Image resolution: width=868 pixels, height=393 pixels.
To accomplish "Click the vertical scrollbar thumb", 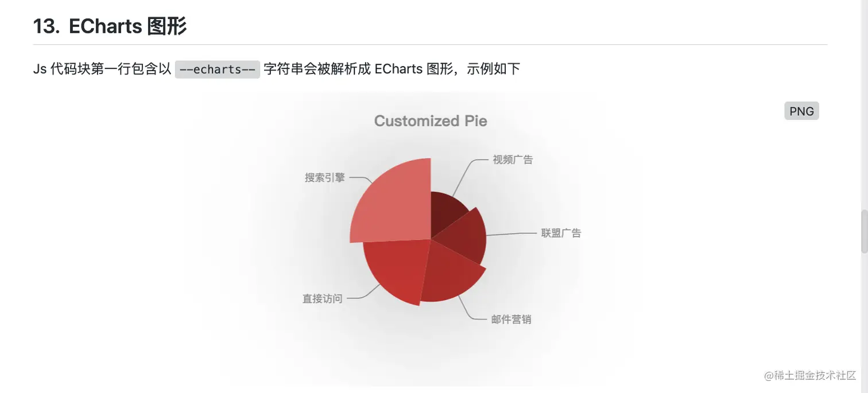I will point(864,232).
